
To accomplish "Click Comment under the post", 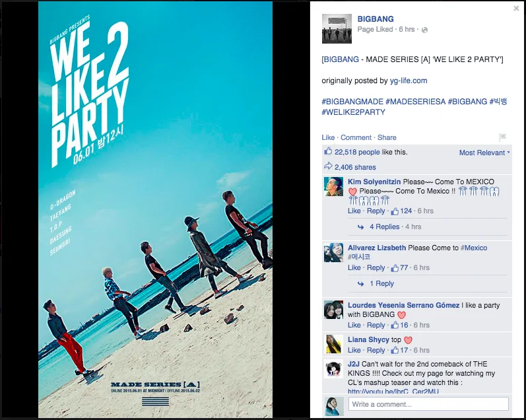I will 356,137.
